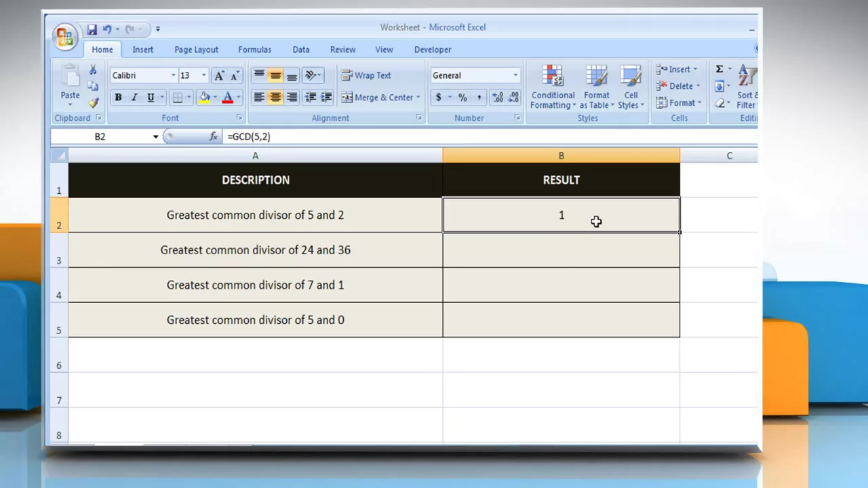Click the Orientation text-angle icon
The image size is (868, 488).
(x=310, y=75)
